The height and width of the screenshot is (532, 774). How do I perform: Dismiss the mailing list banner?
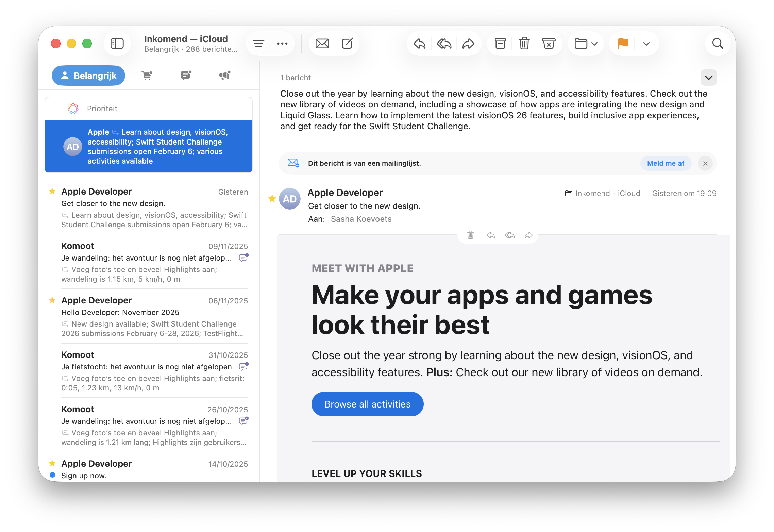705,163
